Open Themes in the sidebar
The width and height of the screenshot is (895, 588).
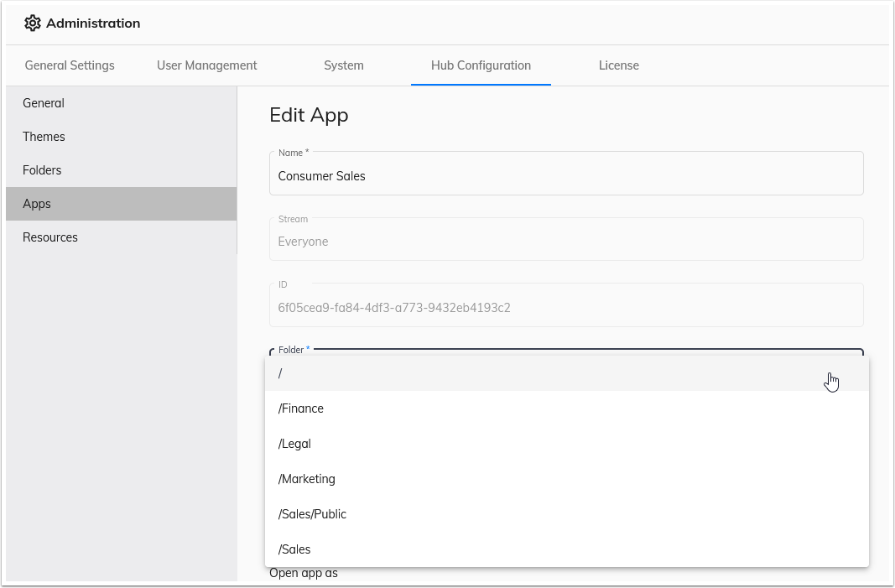44,136
